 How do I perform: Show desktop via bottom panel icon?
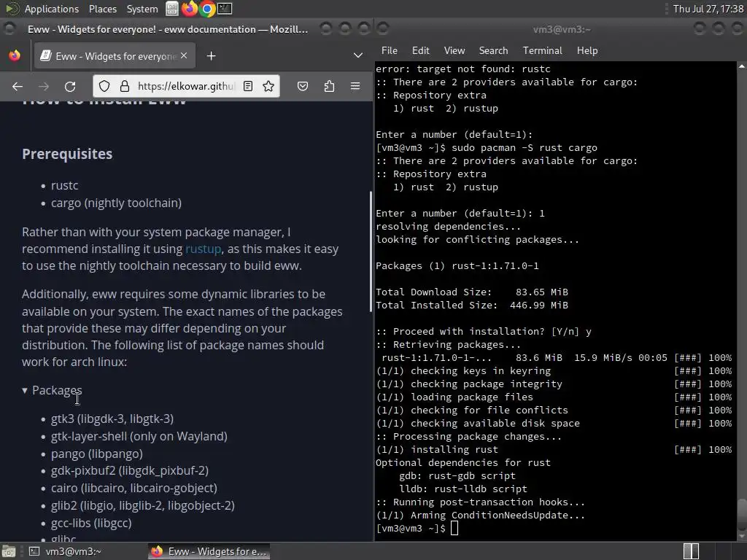click(x=9, y=551)
